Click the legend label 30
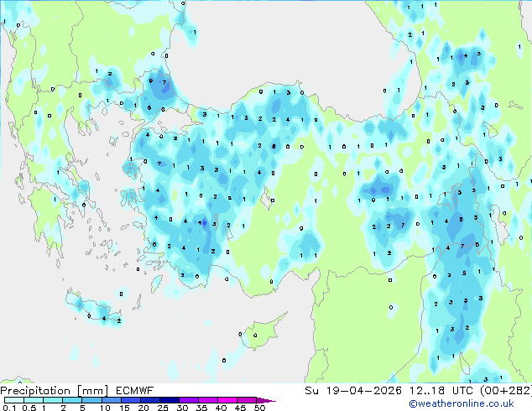This screenshot has width=532, height=411. pos(182,408)
